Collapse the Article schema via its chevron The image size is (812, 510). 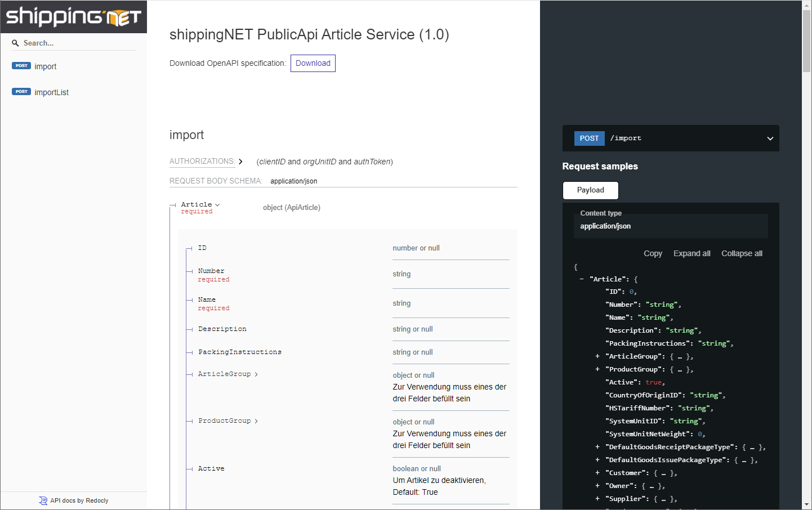(x=218, y=204)
